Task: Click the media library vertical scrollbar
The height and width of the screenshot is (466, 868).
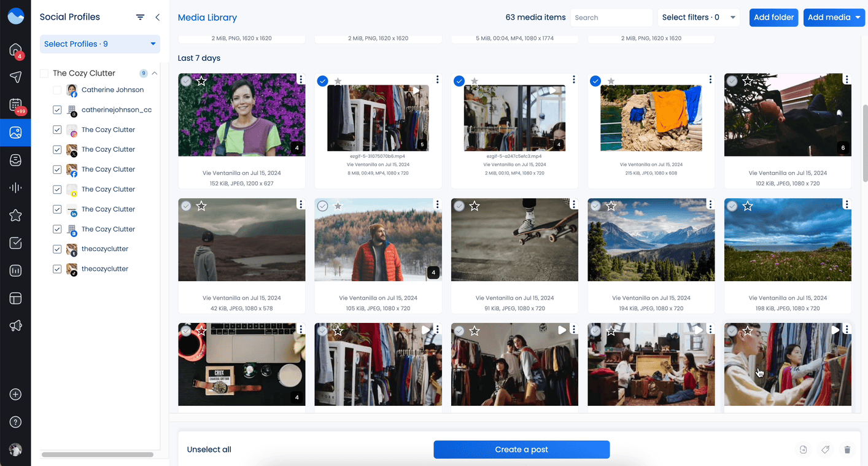Action: [863, 141]
